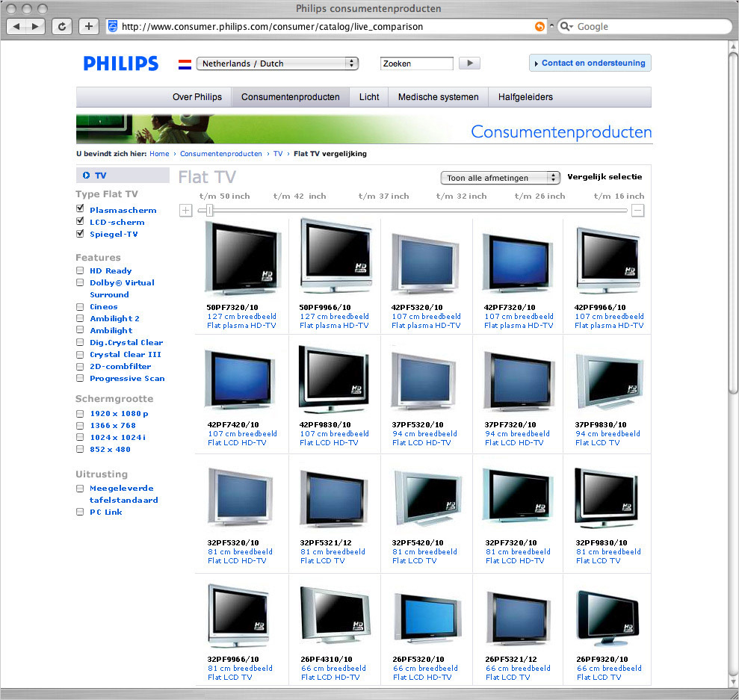
Task: Open the 26PF4310/10 product link
Action: (327, 659)
